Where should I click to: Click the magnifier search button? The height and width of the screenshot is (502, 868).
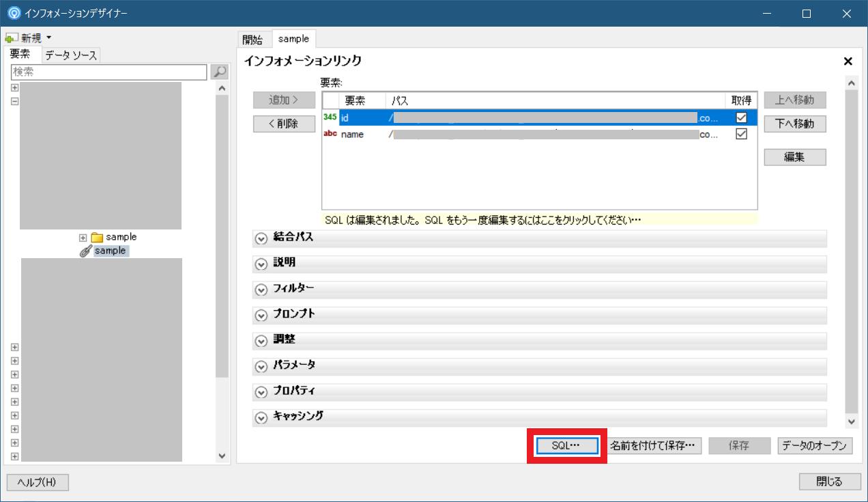(x=219, y=72)
